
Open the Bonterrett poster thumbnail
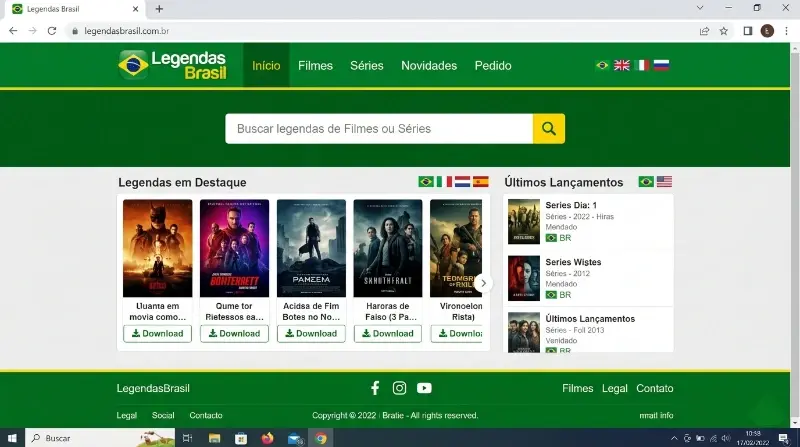coord(234,248)
